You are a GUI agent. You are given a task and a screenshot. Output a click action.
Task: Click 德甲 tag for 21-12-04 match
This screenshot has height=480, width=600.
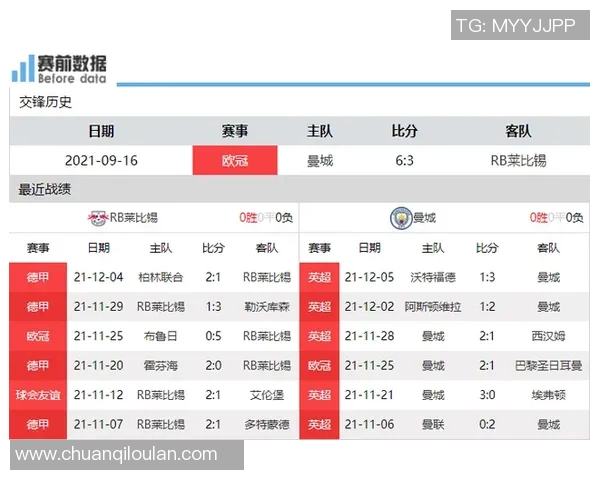click(38, 277)
